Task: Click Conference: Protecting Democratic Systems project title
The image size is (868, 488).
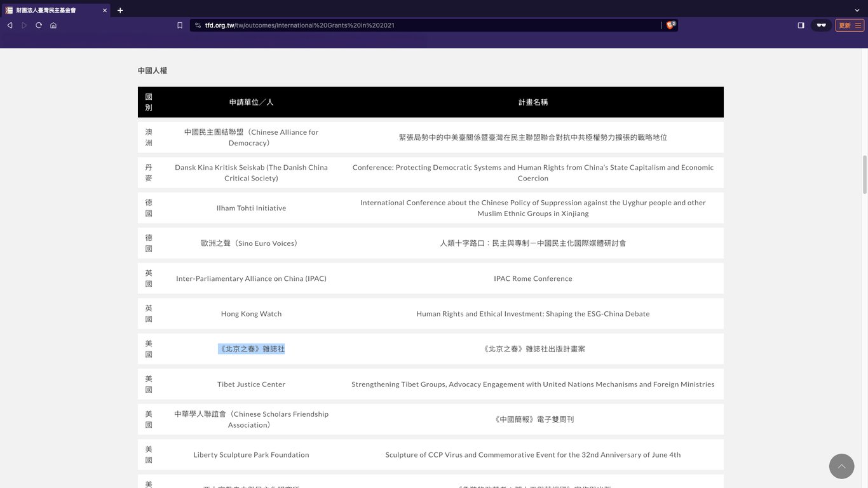Action: (x=533, y=173)
